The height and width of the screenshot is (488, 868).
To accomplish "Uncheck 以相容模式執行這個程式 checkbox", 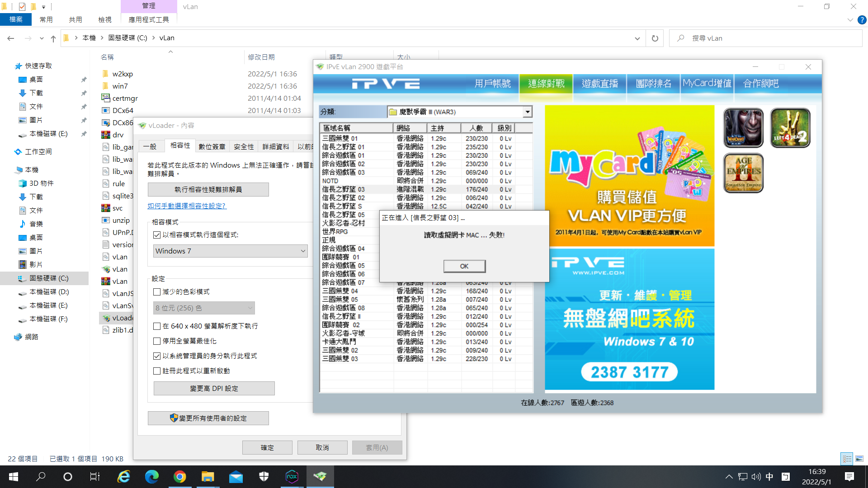I will (x=157, y=235).
